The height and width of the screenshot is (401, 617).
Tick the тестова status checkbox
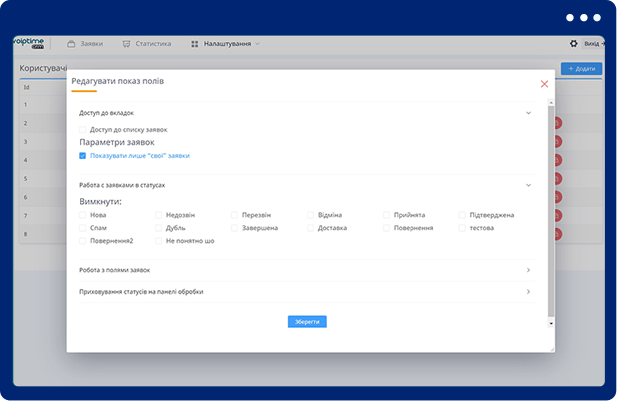point(462,228)
